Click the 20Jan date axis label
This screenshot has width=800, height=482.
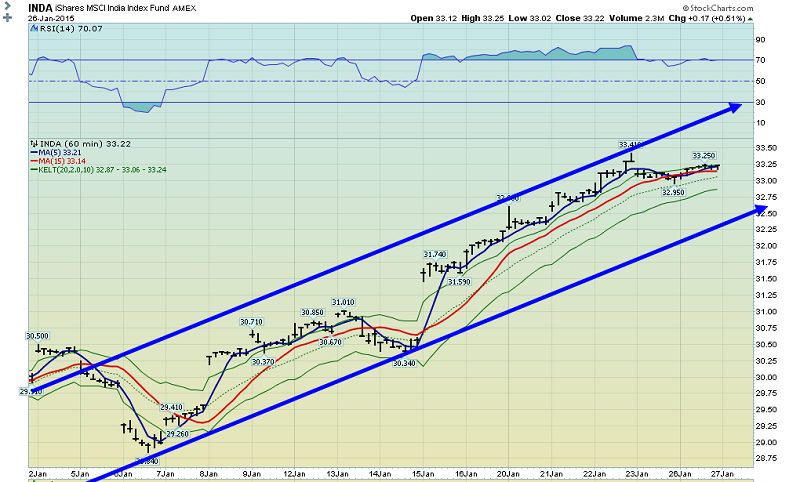click(x=508, y=474)
